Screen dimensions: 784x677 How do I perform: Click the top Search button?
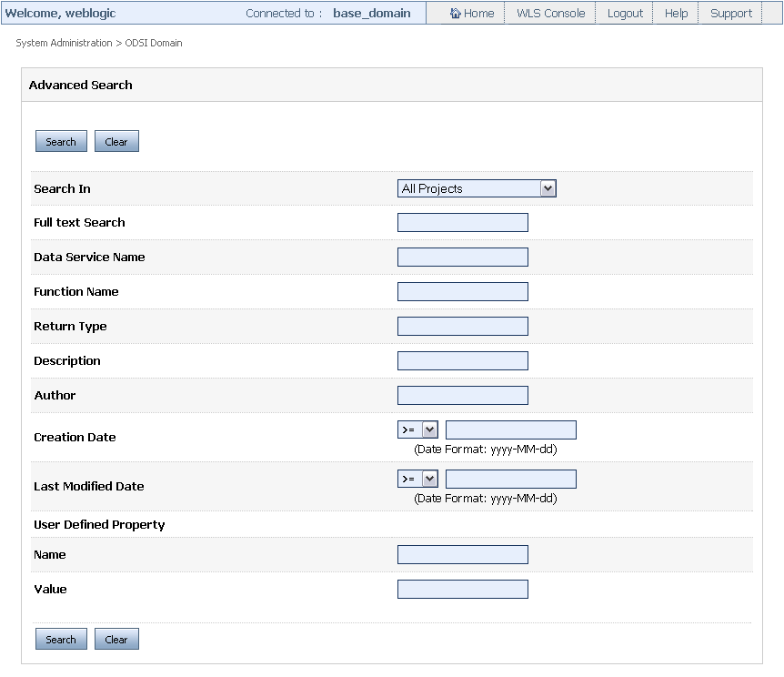click(x=61, y=141)
